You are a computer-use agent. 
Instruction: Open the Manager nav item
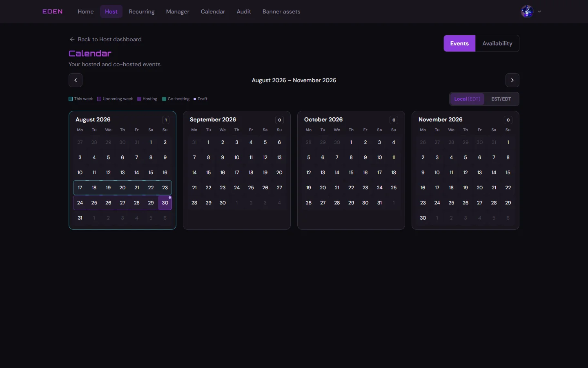178,11
